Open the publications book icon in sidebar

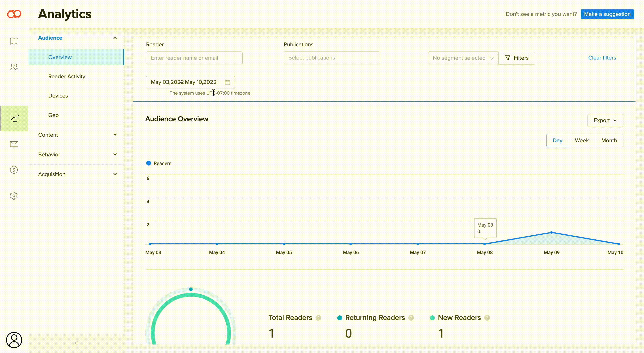coord(14,41)
